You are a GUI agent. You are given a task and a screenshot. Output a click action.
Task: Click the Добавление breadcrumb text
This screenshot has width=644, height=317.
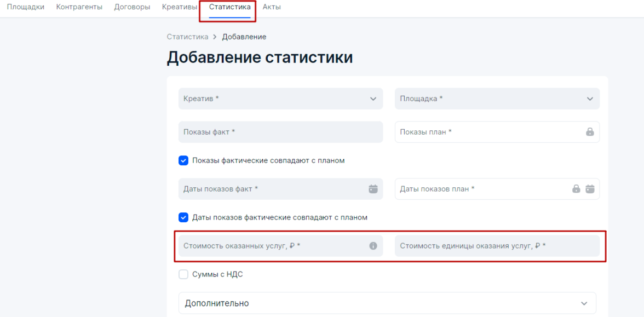[244, 37]
